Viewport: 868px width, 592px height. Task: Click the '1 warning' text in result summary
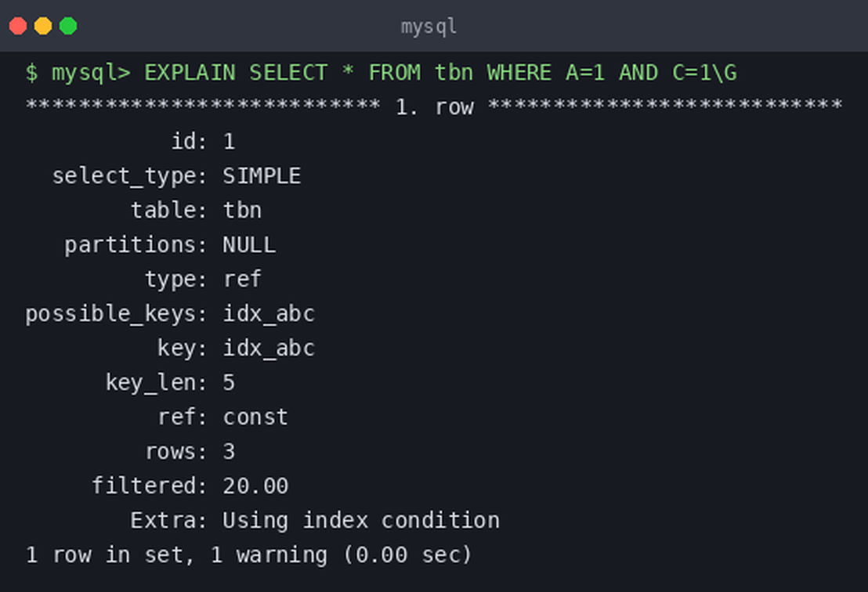[x=269, y=555]
